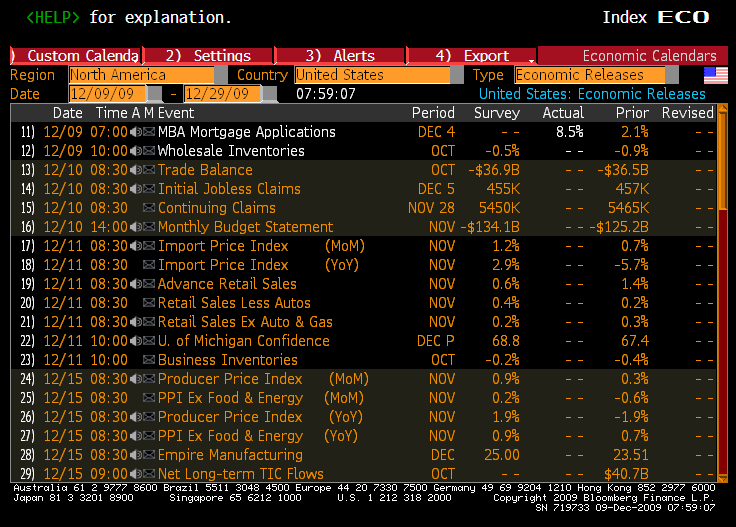The image size is (736, 527).
Task: Click the Region field North America
Action: [x=141, y=75]
